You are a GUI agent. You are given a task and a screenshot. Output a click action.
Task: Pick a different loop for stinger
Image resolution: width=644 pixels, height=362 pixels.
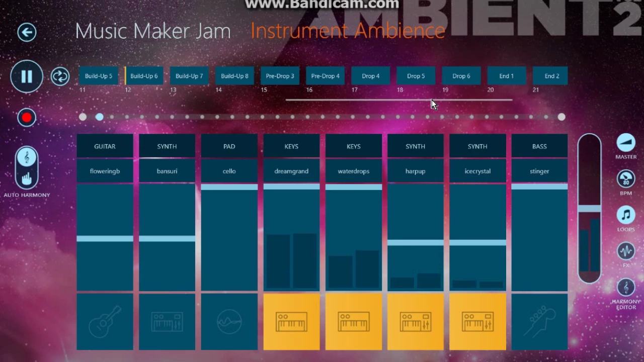coord(539,171)
